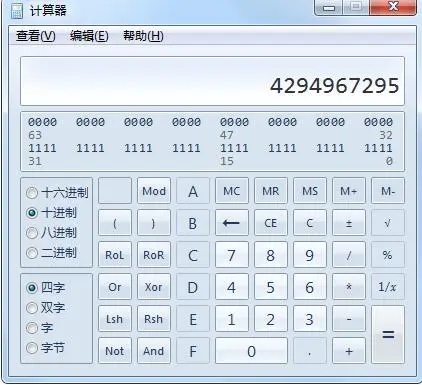Image resolution: width=422 pixels, height=385 pixels.
Task: Click the divide slash button
Action: [349, 255]
